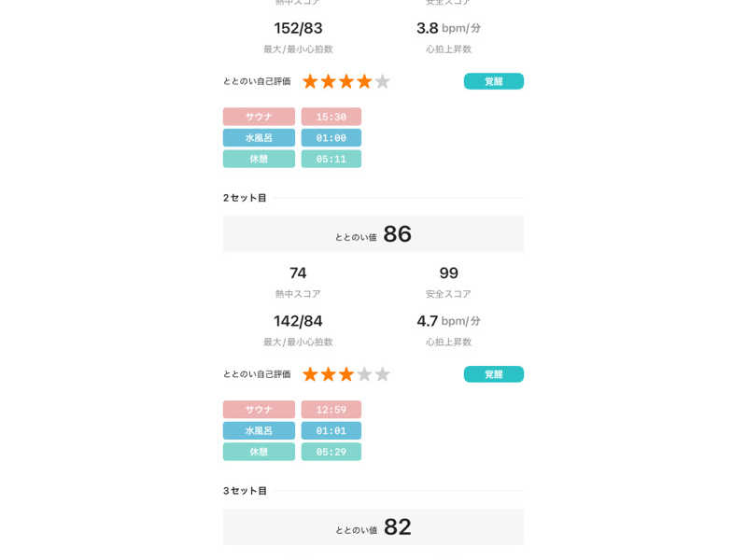Click the 05:29 rest time badge

(331, 452)
